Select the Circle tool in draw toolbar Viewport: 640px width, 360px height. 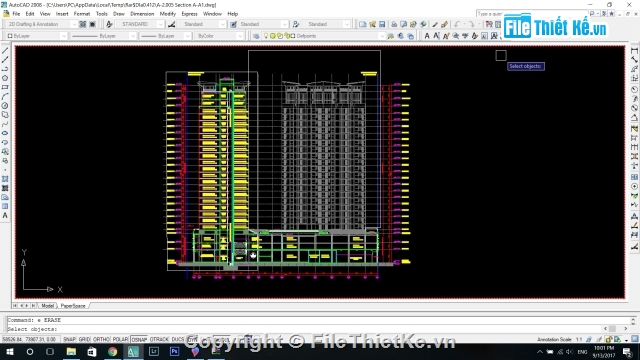pyautogui.click(x=5, y=106)
